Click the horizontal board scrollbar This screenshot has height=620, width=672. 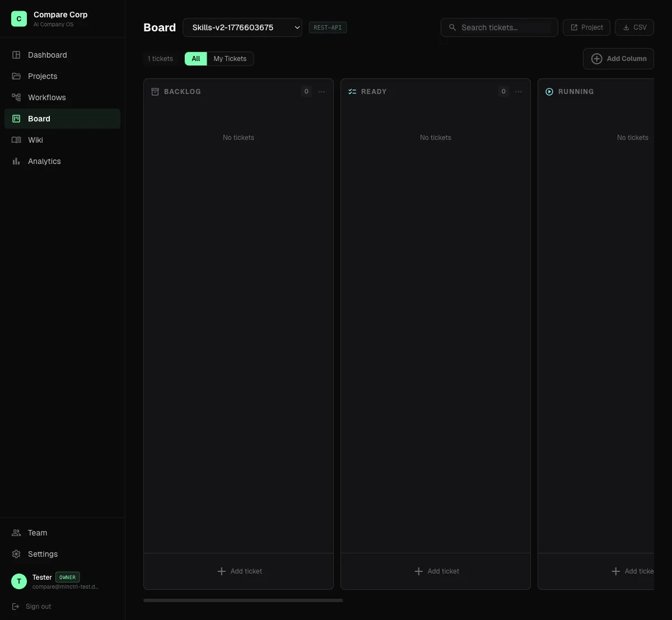click(243, 600)
